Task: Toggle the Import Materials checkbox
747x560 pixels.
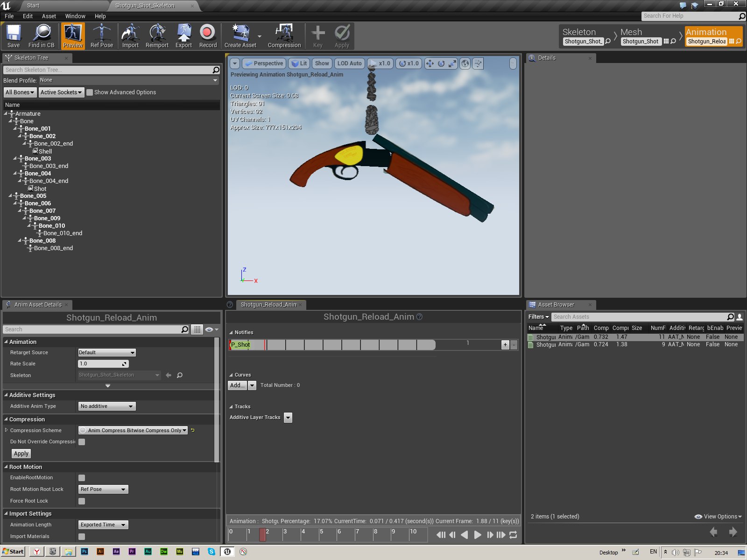Action: tap(82, 537)
